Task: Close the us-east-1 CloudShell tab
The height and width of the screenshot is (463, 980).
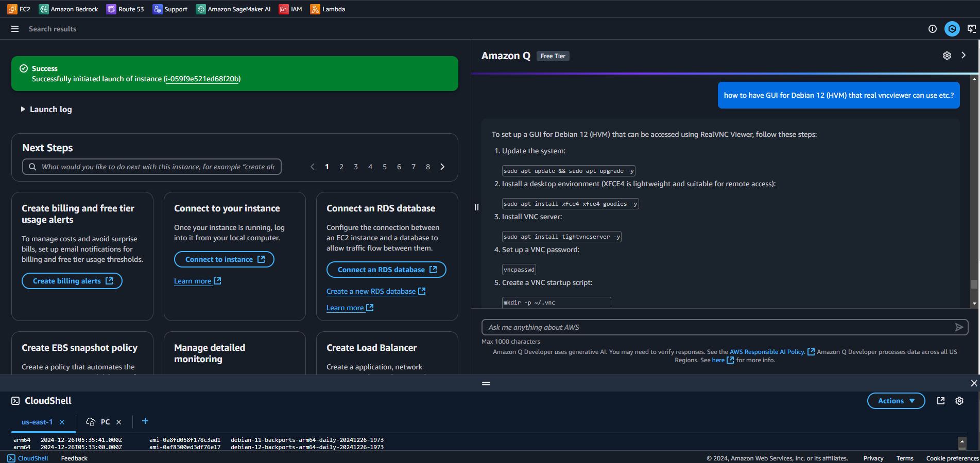Action: (62, 422)
